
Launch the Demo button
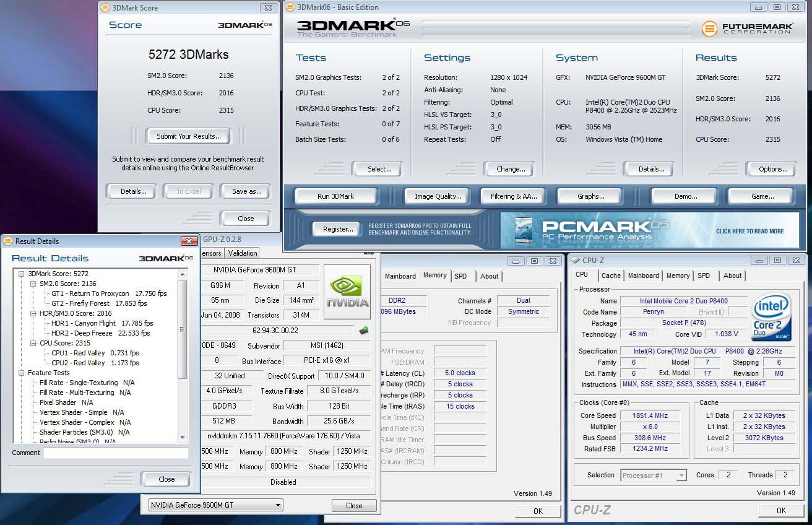coord(685,196)
